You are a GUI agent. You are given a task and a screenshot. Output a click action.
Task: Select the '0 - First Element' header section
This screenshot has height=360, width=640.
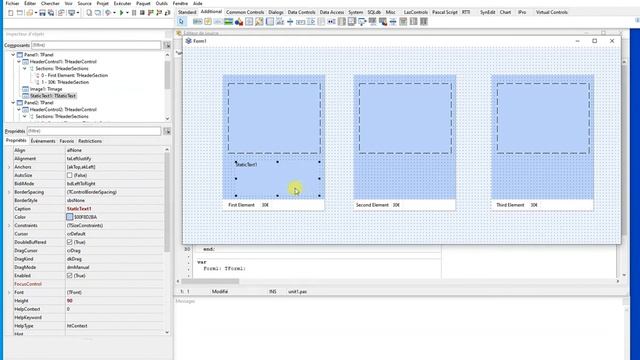(74, 76)
